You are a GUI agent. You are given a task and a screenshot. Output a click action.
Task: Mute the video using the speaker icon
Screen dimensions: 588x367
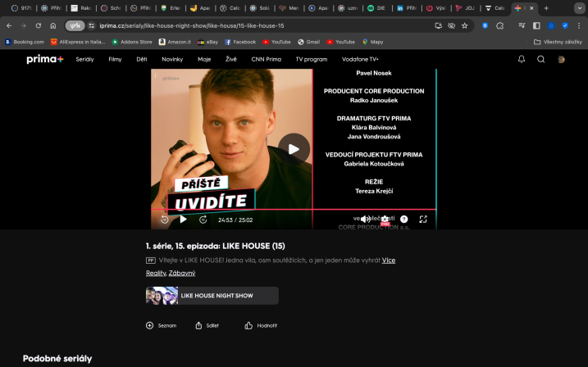pos(365,220)
